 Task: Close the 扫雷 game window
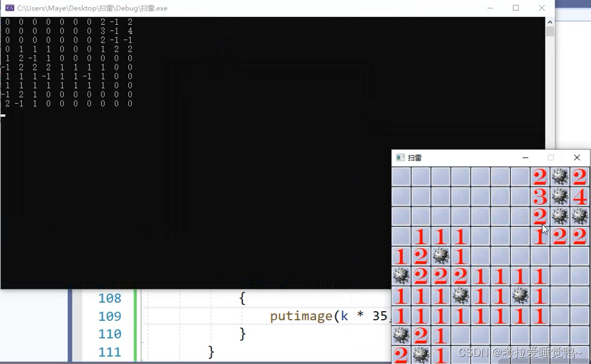click(x=576, y=157)
